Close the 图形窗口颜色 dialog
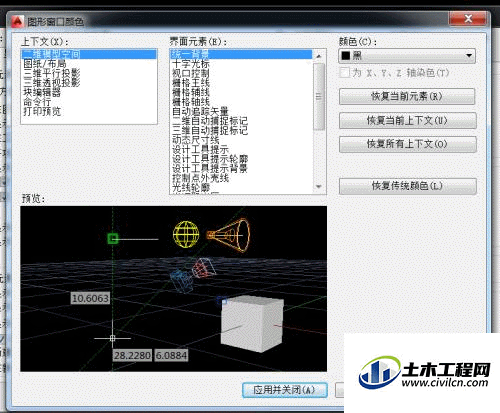Viewport: 500px width, 413px height. click(467, 19)
